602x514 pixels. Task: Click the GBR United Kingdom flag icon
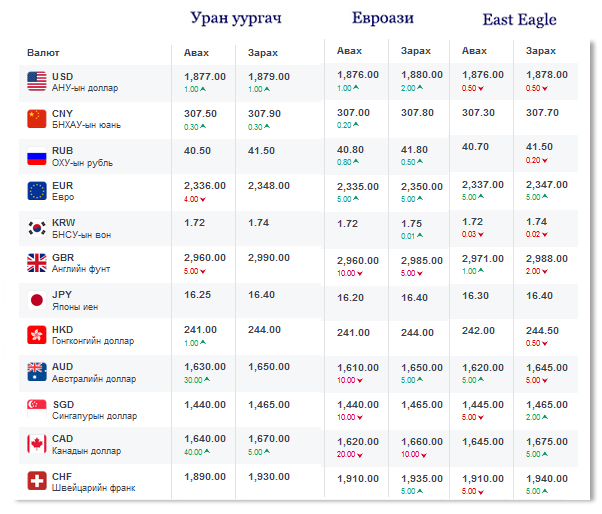click(37, 263)
